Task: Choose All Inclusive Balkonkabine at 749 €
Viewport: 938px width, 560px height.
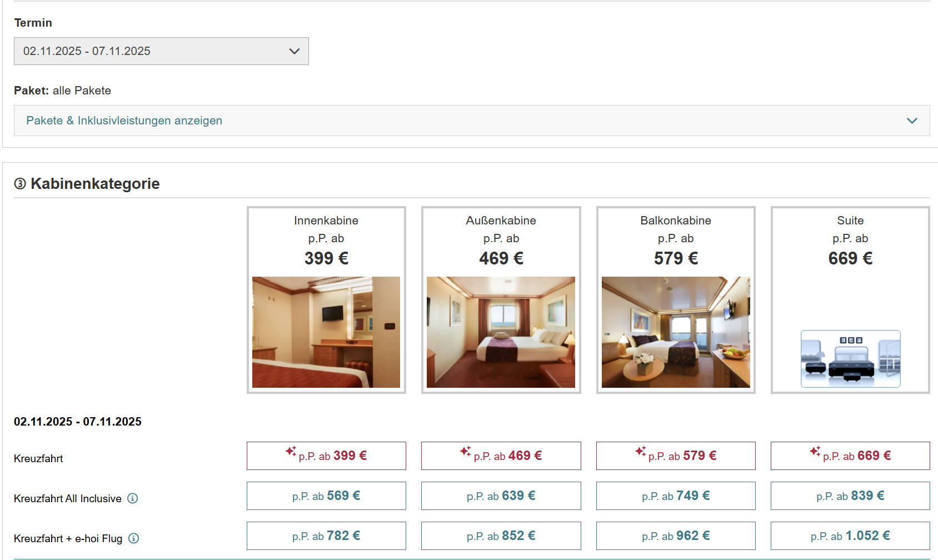Action: point(676,496)
